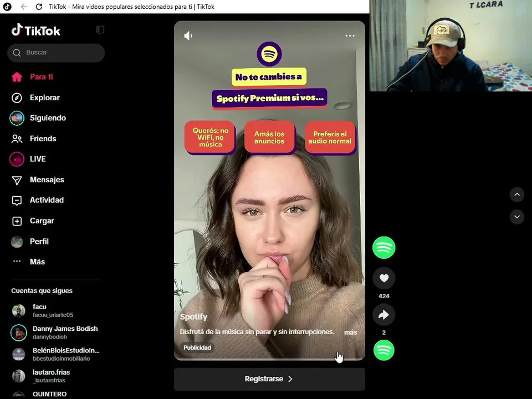Click the Perfil avatar icon

17,242
